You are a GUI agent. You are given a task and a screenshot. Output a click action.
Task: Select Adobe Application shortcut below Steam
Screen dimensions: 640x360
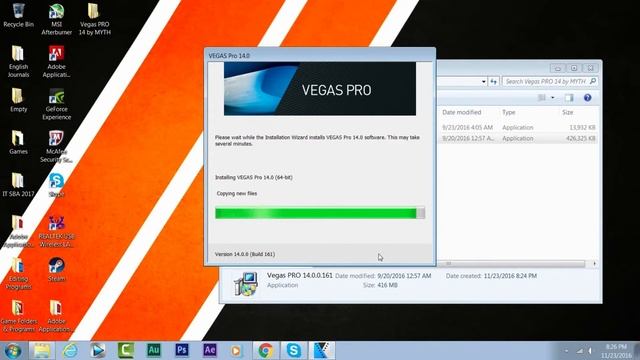click(x=56, y=316)
